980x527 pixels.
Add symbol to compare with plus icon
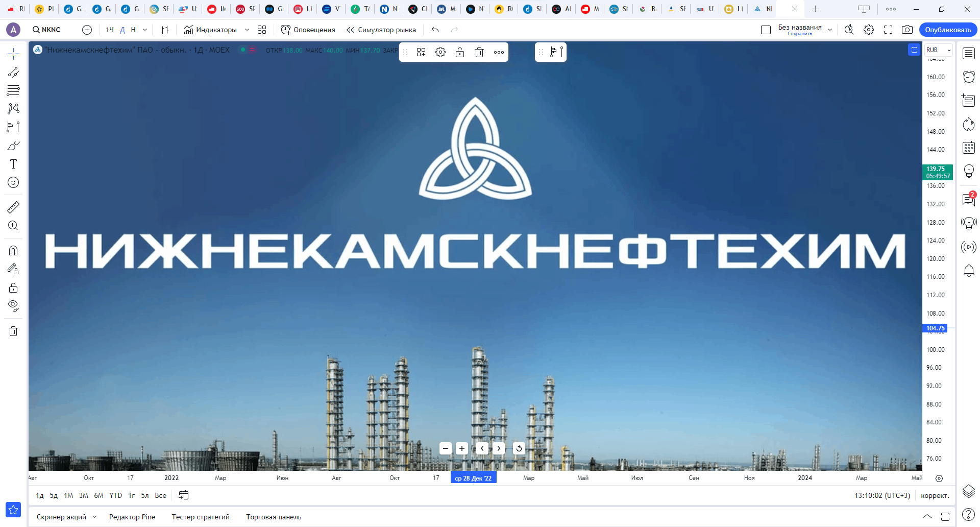[87, 30]
